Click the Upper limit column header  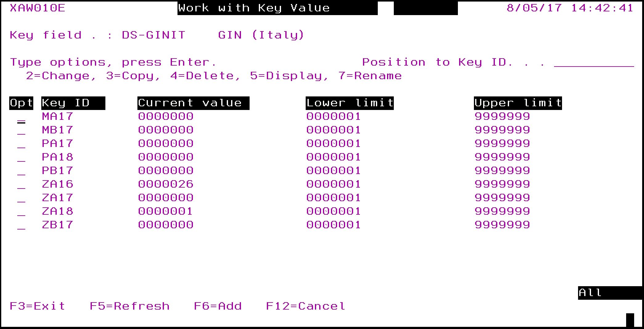(518, 103)
